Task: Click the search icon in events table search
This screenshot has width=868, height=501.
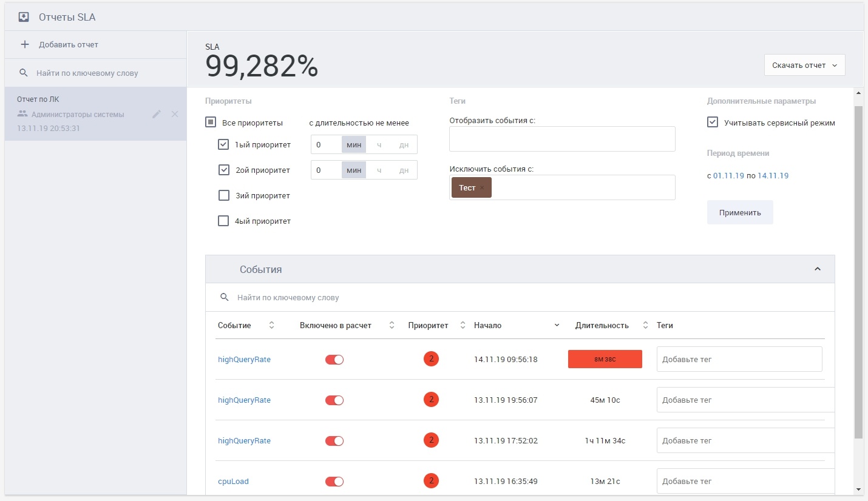Action: tap(225, 297)
